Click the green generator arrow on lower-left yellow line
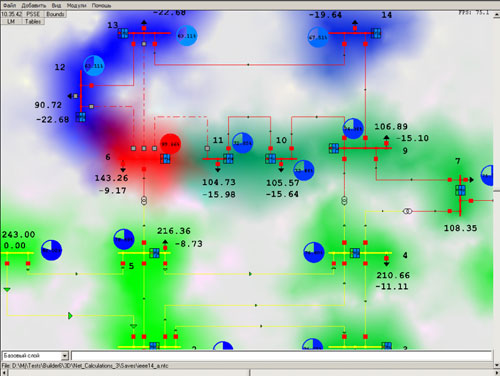Viewport: 500px width, 376px height. pyautogui.click(x=70, y=315)
